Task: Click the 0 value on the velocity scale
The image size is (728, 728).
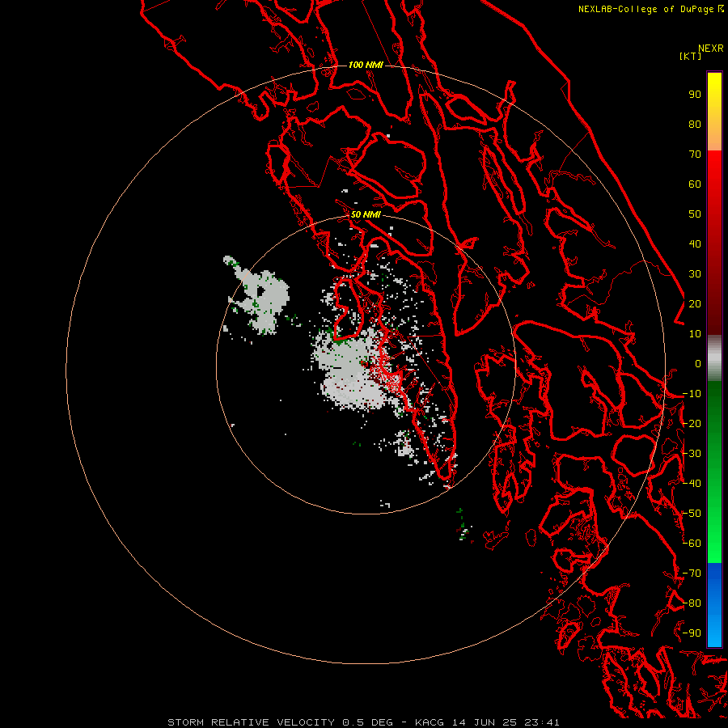Action: (x=698, y=364)
